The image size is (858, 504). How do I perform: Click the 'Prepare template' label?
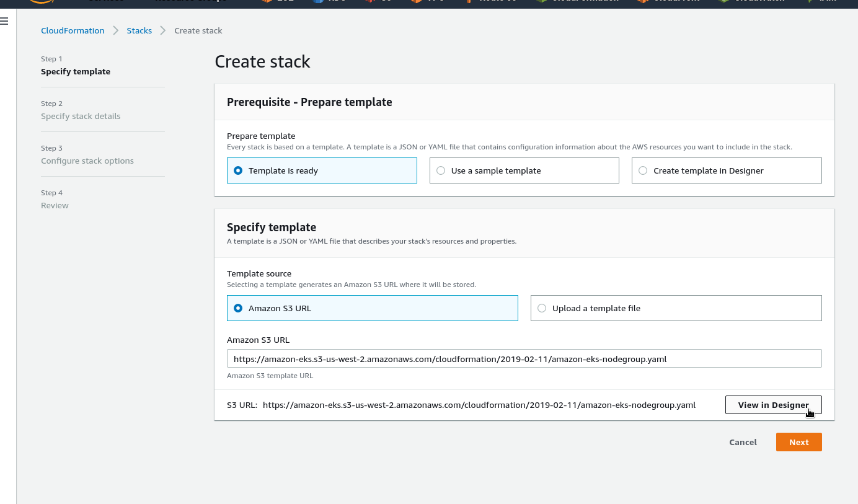(x=261, y=136)
